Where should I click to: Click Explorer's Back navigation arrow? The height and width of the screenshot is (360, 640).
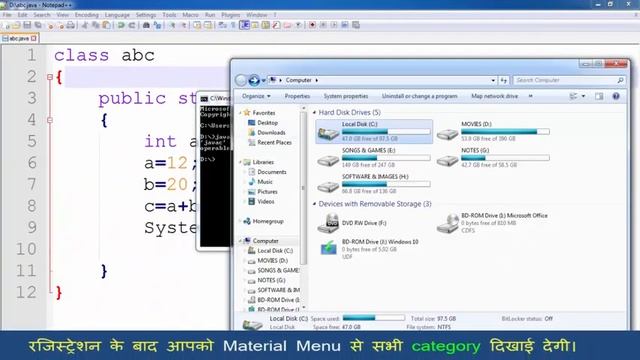[241, 80]
